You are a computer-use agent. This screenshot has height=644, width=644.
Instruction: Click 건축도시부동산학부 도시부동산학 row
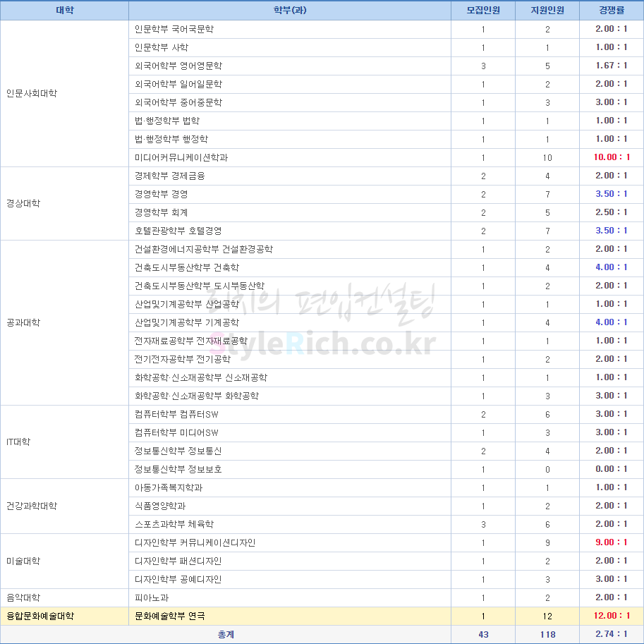click(386, 286)
